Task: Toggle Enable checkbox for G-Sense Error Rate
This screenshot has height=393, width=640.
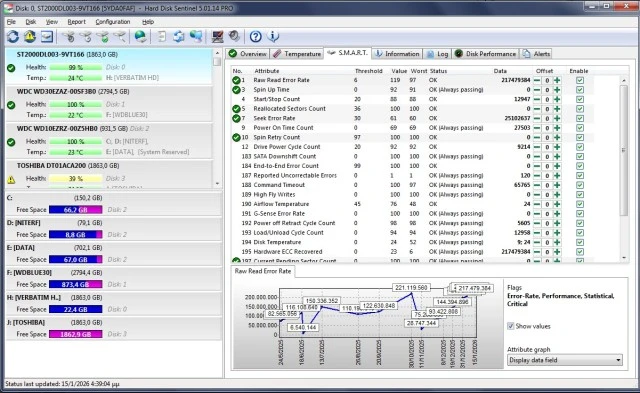Action: click(x=580, y=213)
